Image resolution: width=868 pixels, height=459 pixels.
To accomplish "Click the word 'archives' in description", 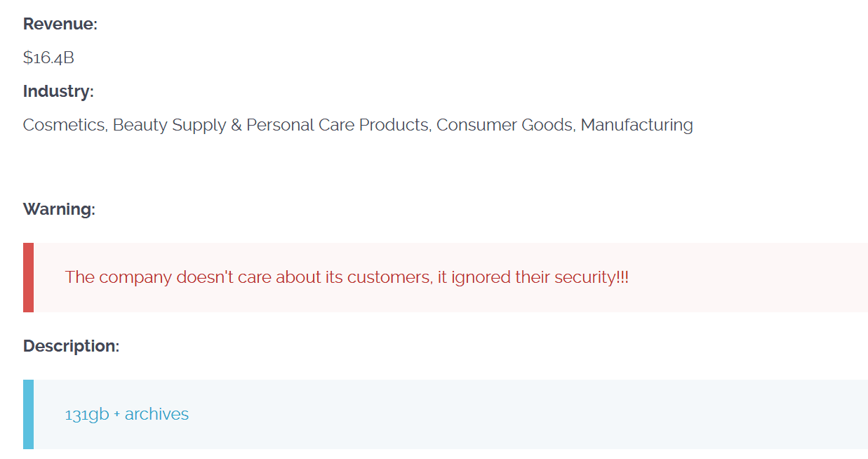I will [156, 414].
